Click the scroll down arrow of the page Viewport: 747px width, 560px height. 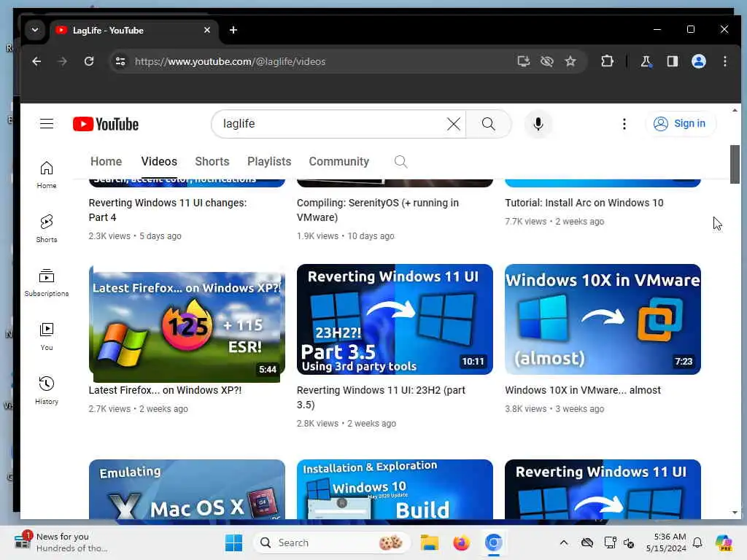point(735,513)
